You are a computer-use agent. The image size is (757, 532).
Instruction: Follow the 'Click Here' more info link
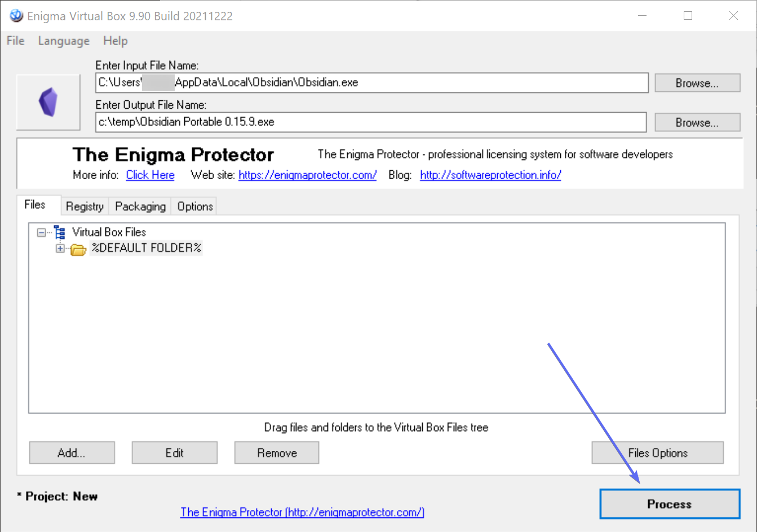[x=150, y=175]
